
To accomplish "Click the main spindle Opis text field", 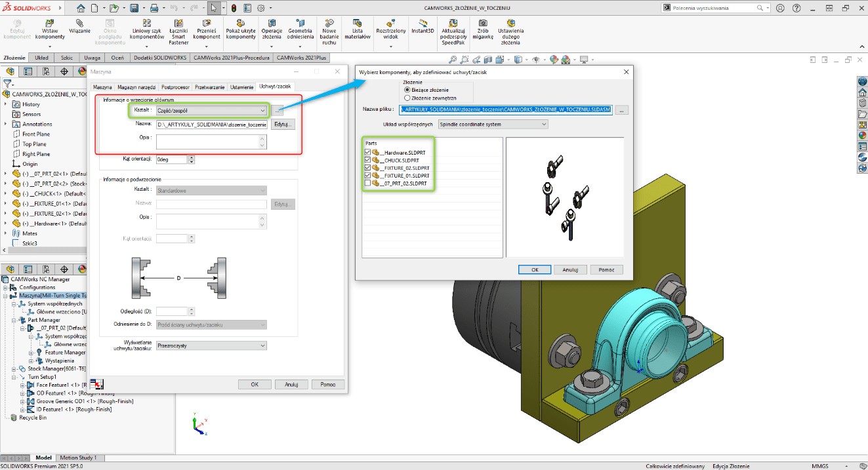I will click(211, 142).
